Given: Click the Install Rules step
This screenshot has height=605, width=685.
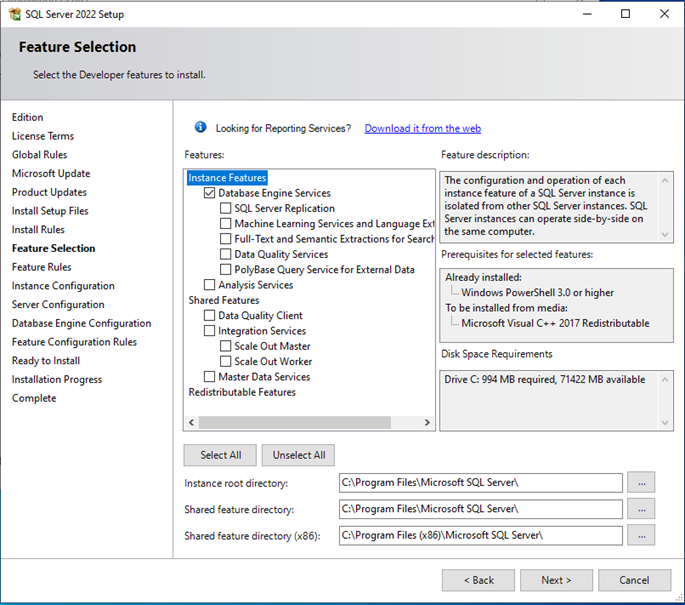Looking at the screenshot, I should point(38,230).
